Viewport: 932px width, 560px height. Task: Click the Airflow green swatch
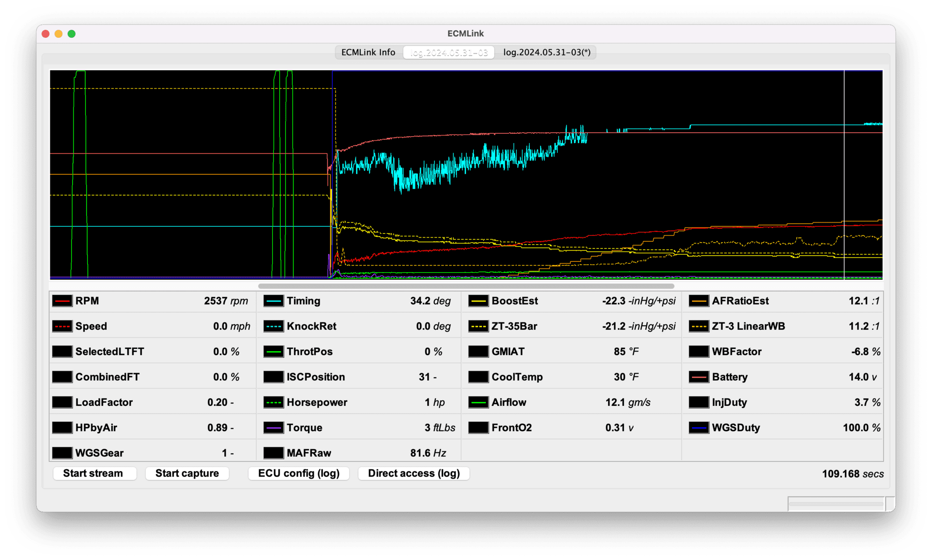click(x=478, y=403)
